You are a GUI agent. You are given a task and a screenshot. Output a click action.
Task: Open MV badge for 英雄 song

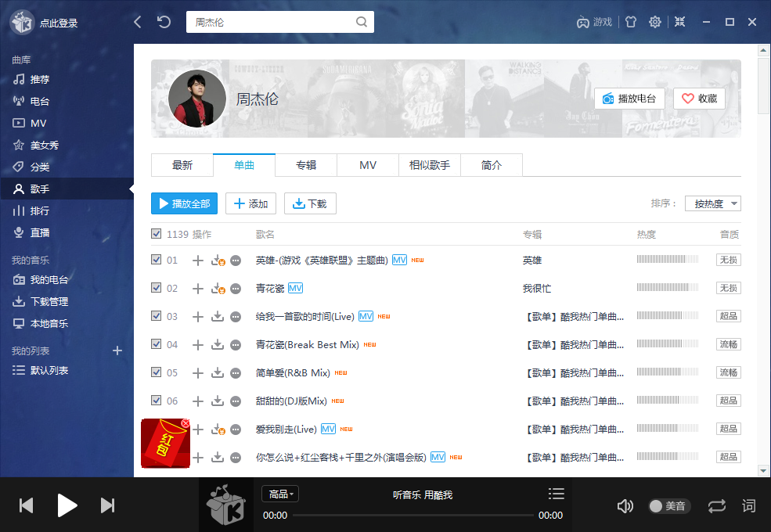click(399, 260)
